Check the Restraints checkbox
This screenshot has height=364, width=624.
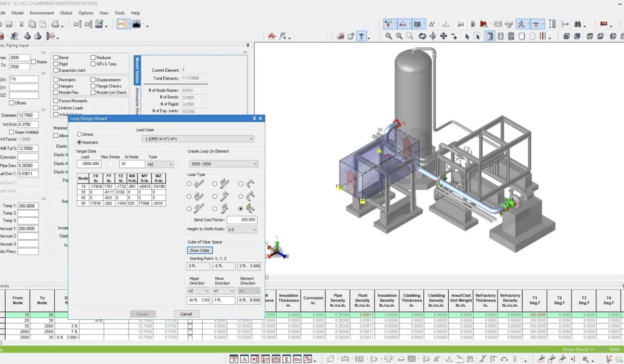[56, 80]
